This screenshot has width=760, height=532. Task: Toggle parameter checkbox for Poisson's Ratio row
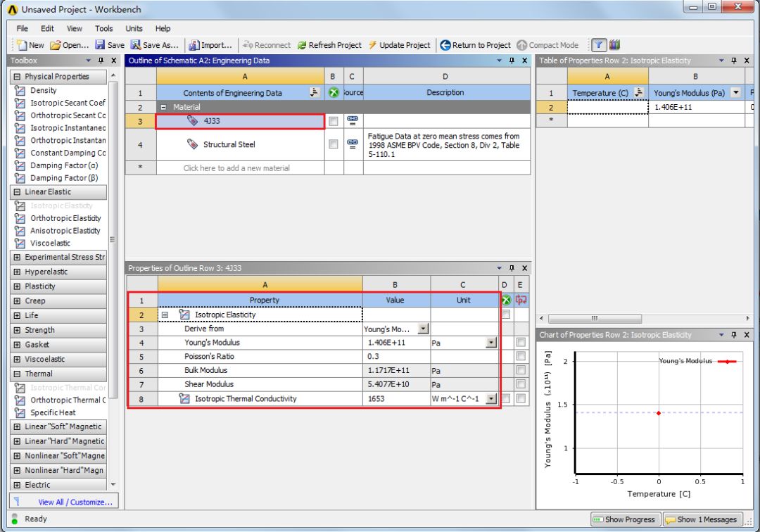[521, 356]
